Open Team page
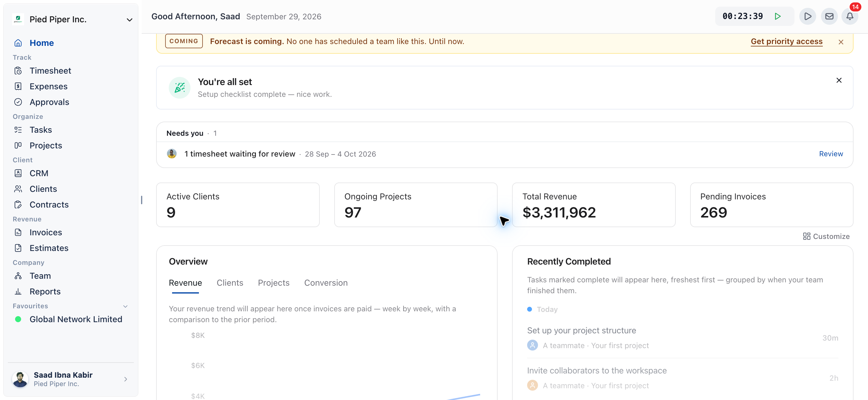This screenshot has height=400, width=868. point(40,276)
